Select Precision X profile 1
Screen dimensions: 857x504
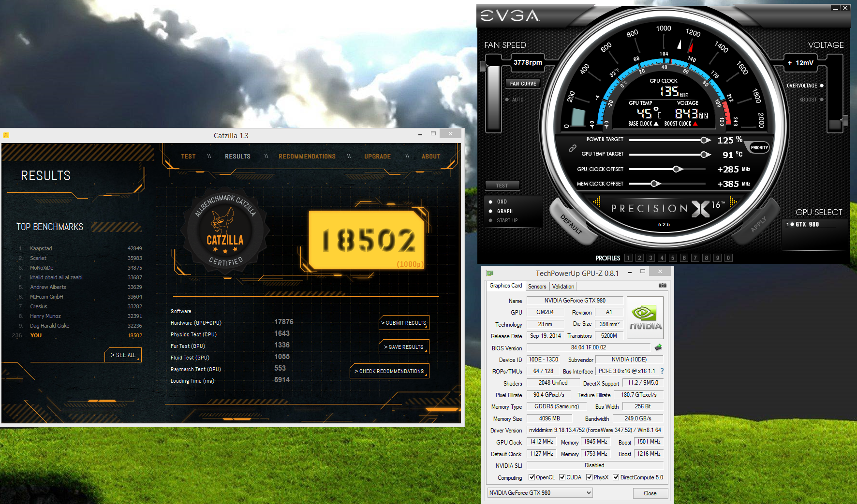coord(628,258)
